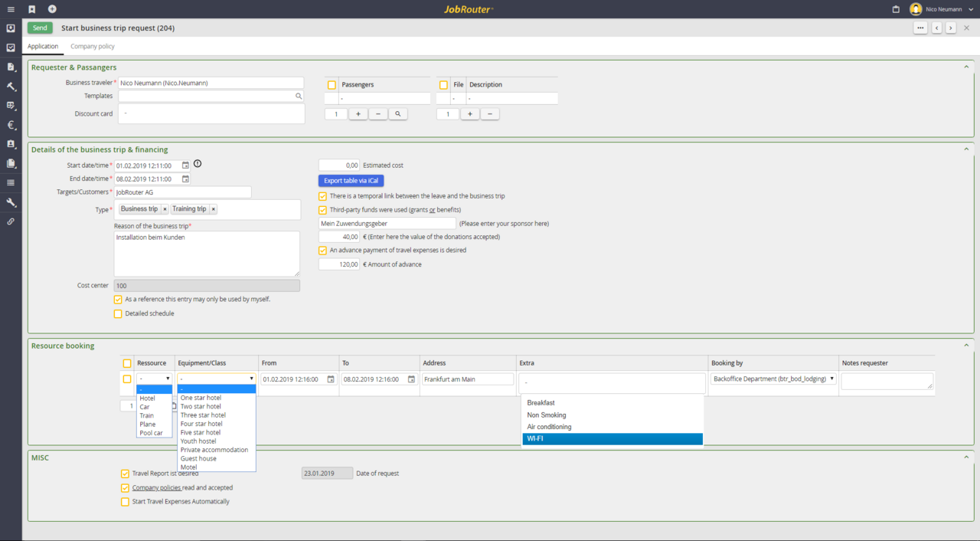Uncheck the temporal link between leave and trip

[322, 196]
